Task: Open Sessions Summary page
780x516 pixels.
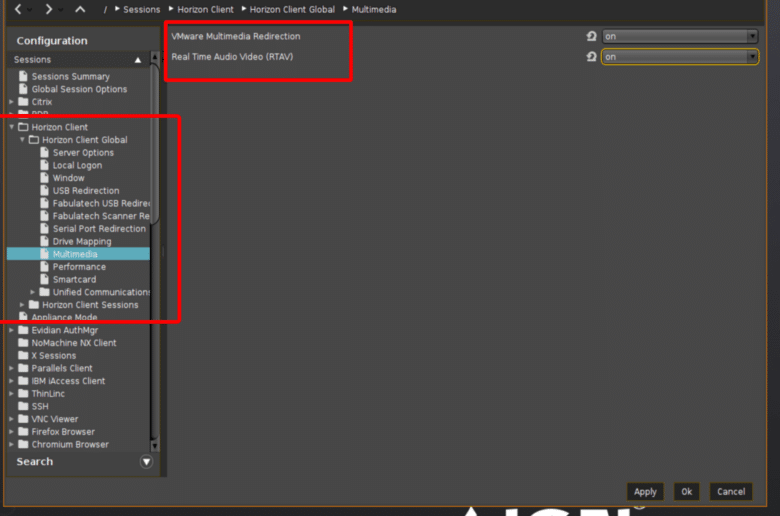Action: 70,77
